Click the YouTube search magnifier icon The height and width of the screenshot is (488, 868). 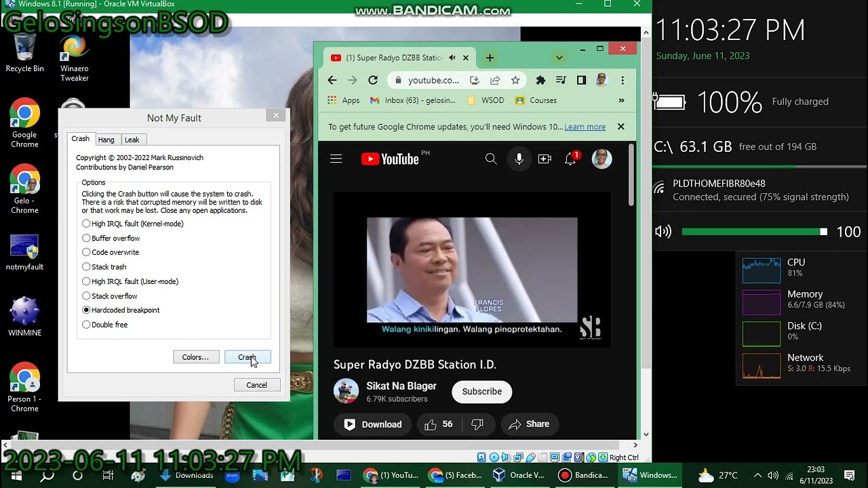coord(491,159)
